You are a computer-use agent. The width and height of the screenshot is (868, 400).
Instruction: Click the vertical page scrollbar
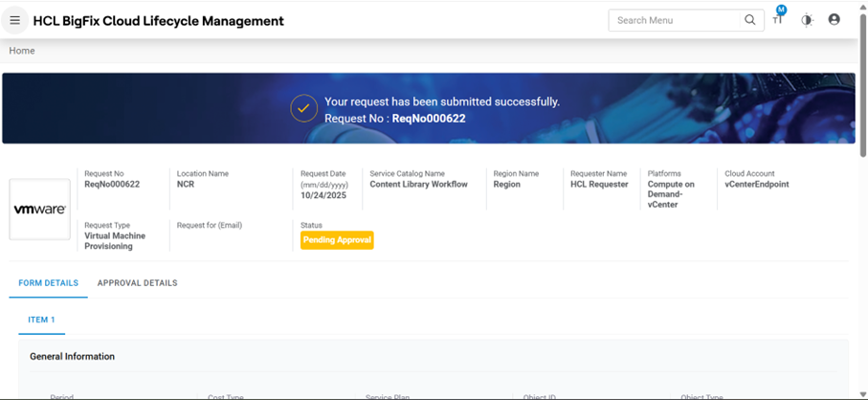point(863,86)
